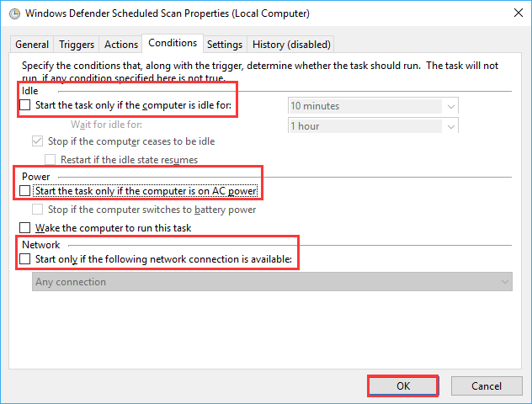Tick Wake the computer to run this task
Viewport: 532px width, 404px height.
[24, 227]
